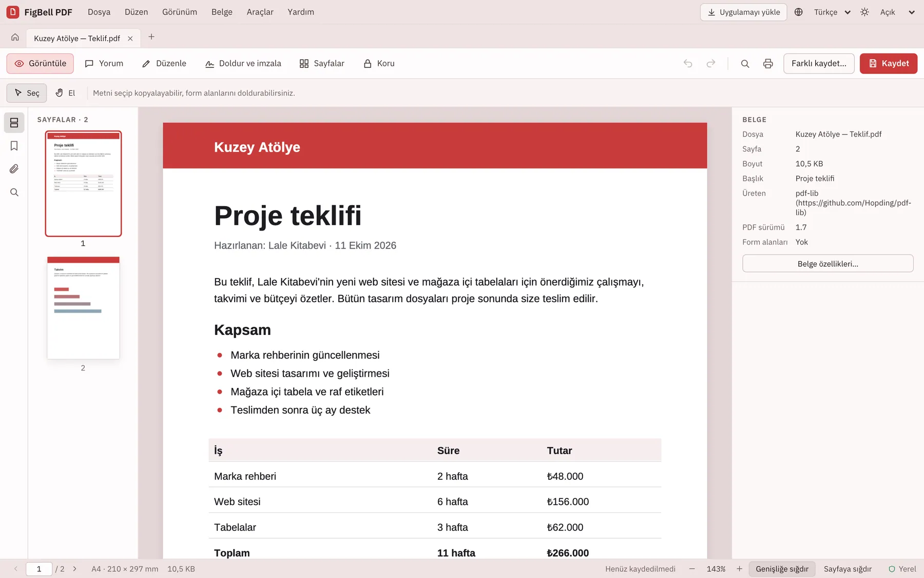Open the Yardım menu
The width and height of the screenshot is (924, 578).
301,12
